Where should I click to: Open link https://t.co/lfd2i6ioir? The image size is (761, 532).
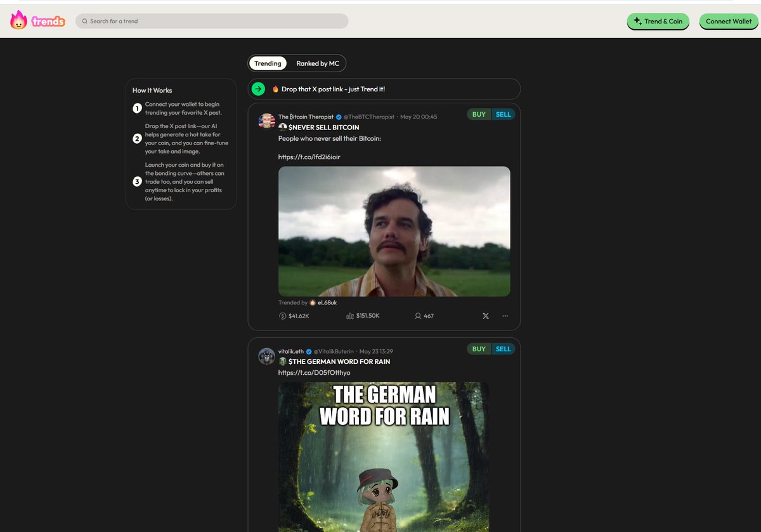coord(309,157)
